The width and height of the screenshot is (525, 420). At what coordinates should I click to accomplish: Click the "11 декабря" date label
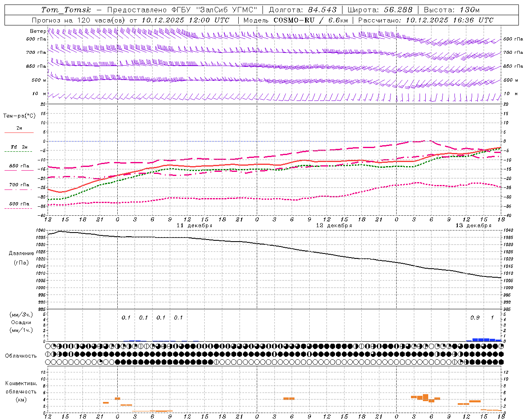pyautogui.click(x=194, y=226)
